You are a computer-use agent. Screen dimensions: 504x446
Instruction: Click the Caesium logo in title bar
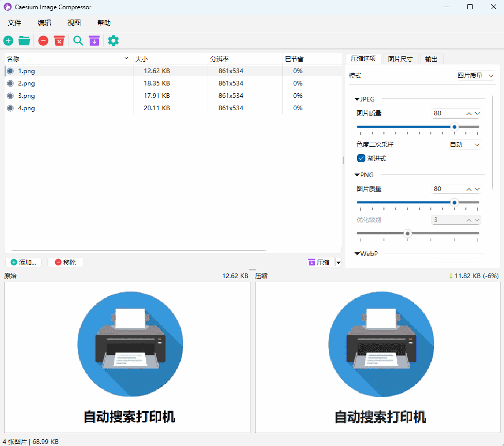7,7
